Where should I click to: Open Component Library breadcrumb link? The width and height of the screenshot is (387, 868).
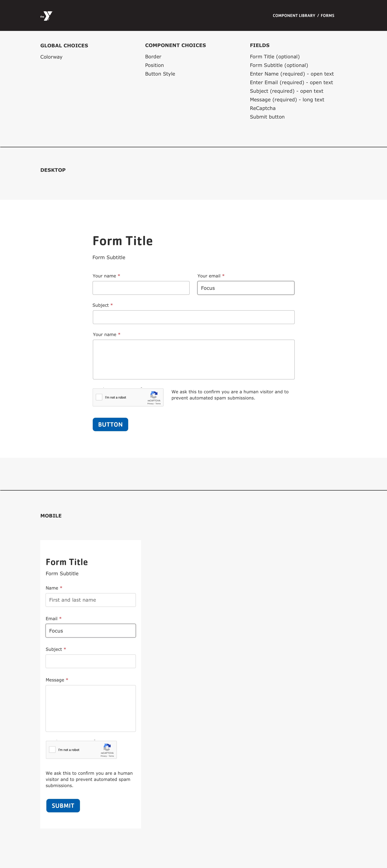[294, 15]
